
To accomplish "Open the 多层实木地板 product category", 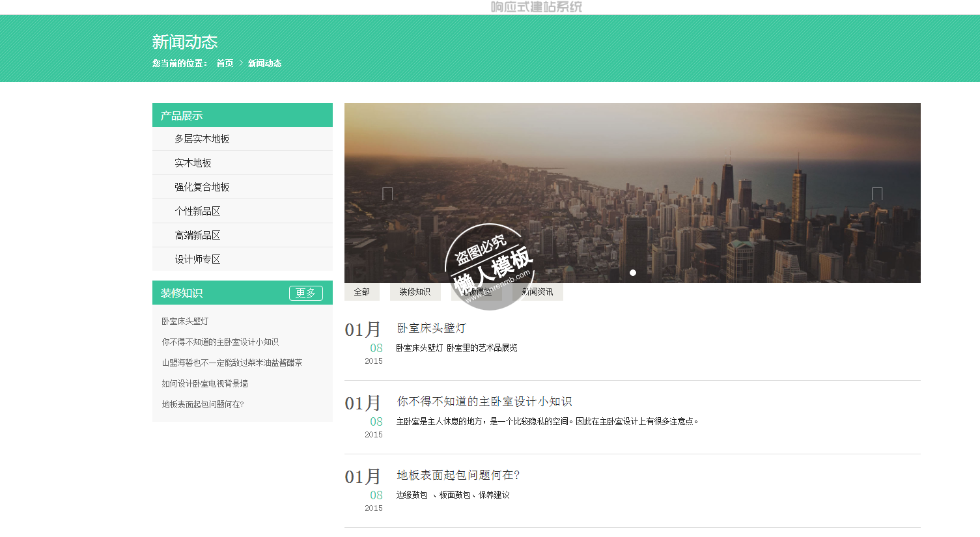I will pos(202,139).
